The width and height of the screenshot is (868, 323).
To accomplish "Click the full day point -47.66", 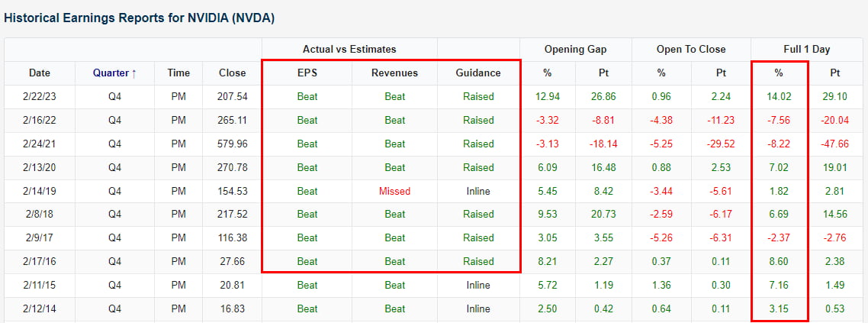I will pos(834,144).
